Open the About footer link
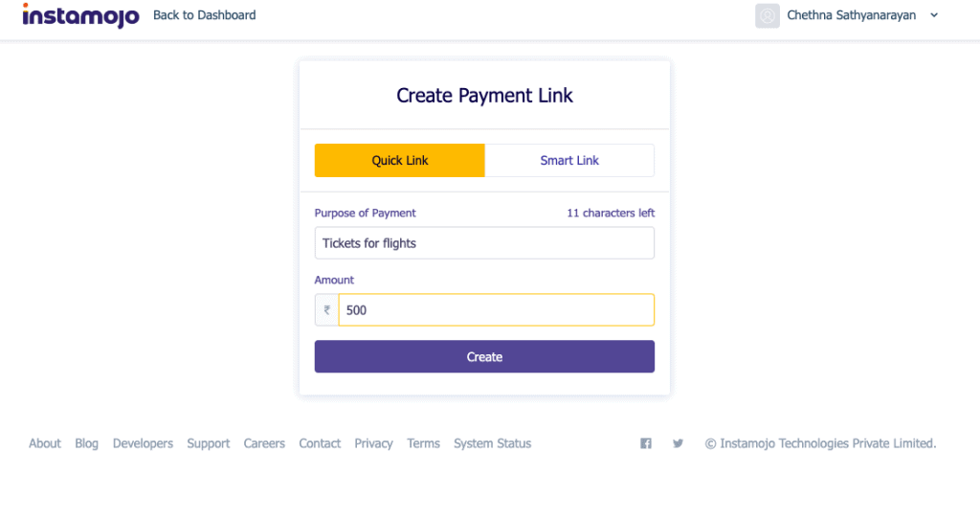Screen dimensions: 980x520 [45, 443]
